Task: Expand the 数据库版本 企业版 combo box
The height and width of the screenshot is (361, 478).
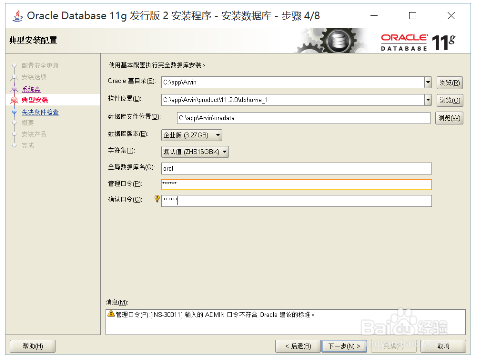Action: click(x=191, y=135)
